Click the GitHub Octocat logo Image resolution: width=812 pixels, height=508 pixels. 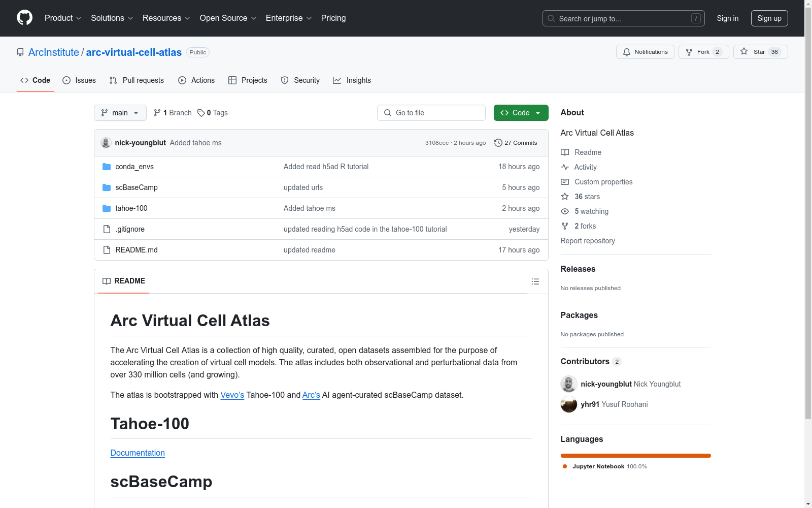click(x=24, y=18)
